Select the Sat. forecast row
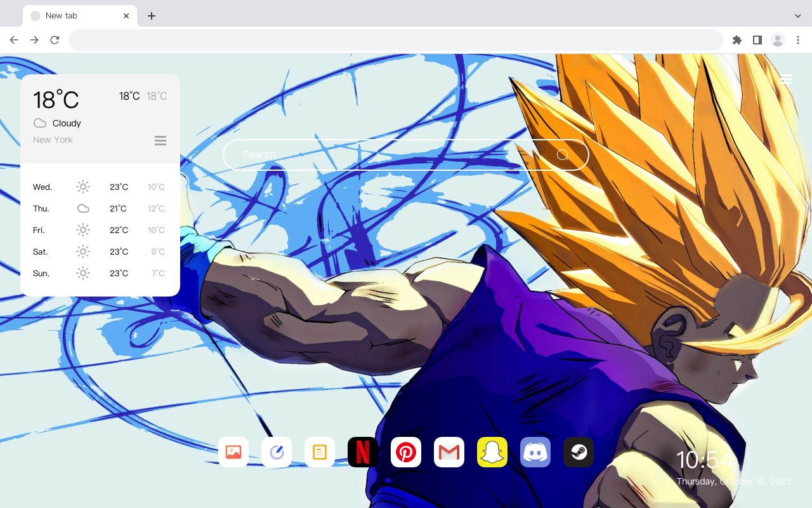The image size is (812, 508). coord(100,251)
